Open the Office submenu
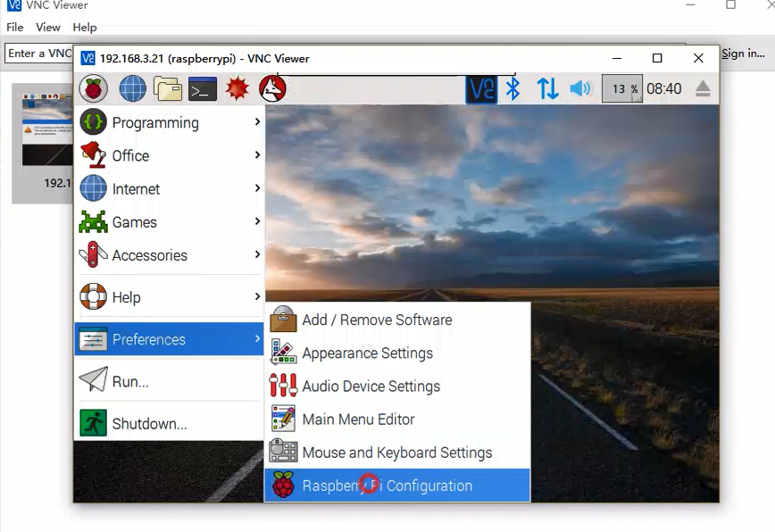This screenshot has height=532, width=775. click(169, 155)
